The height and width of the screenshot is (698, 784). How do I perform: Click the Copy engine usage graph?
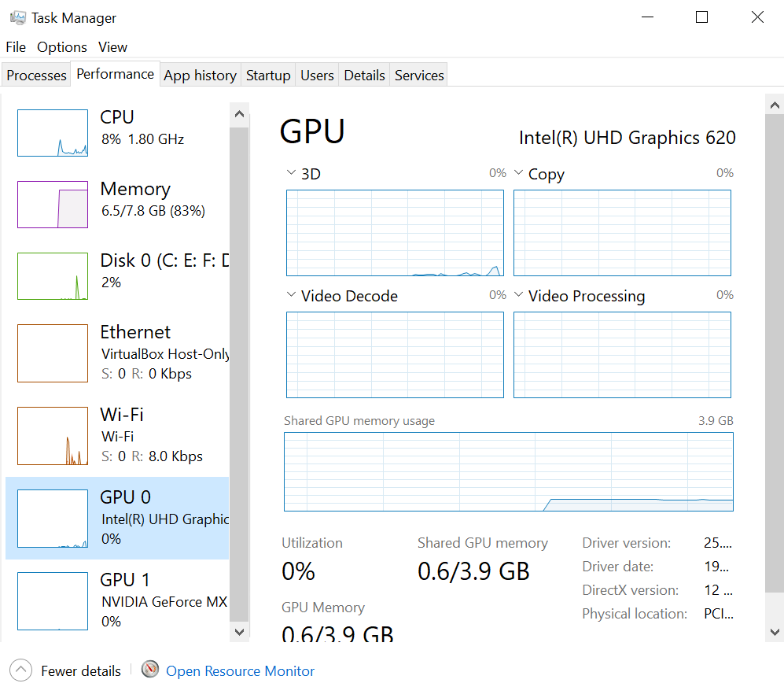(x=622, y=233)
